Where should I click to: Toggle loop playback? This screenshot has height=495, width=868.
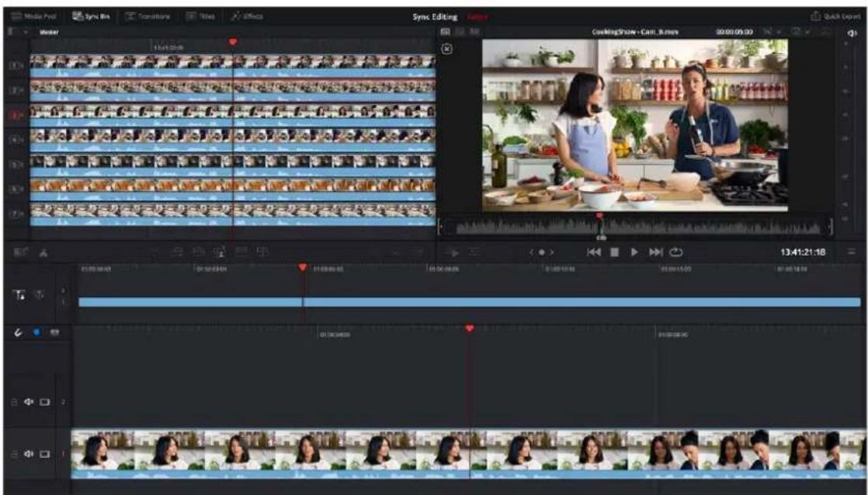pos(676,253)
